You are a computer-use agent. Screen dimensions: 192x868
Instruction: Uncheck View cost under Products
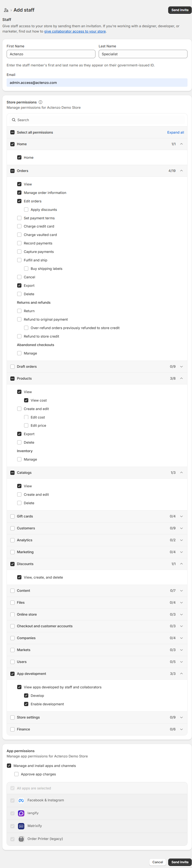point(26,400)
